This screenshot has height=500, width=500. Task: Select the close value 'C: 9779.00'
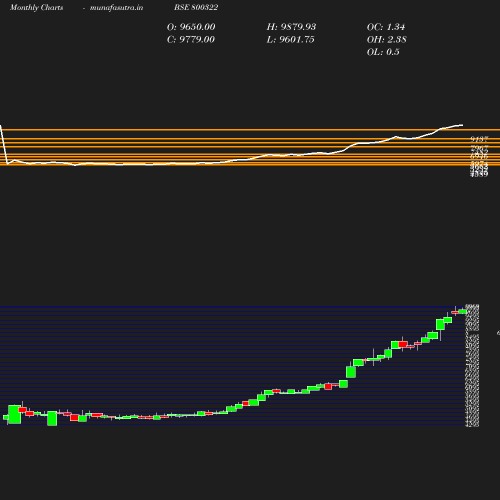191,39
